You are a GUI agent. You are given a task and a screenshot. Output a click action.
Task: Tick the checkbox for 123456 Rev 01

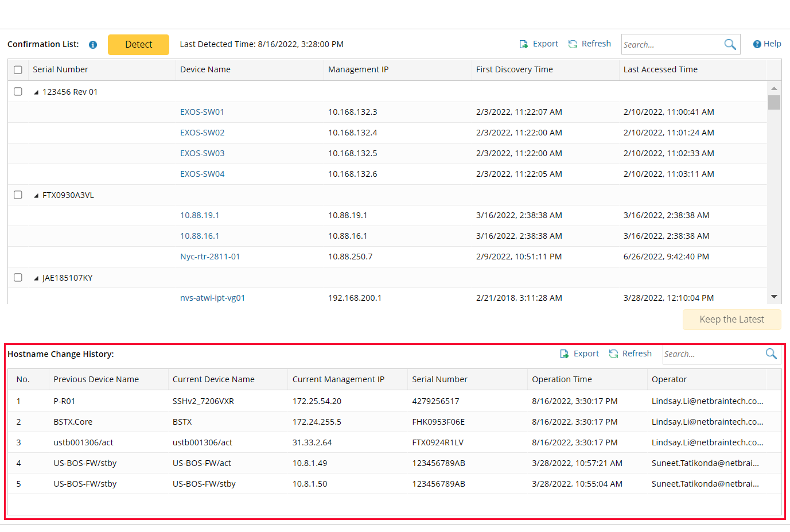[18, 92]
